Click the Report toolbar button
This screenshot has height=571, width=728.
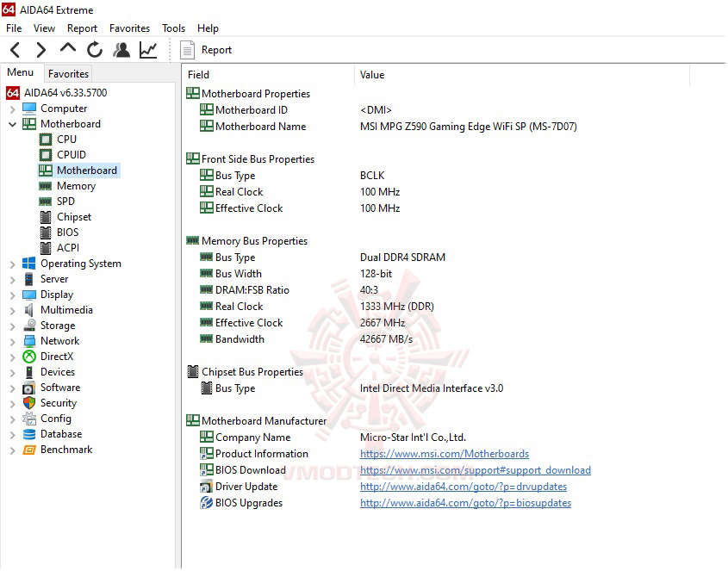click(206, 50)
